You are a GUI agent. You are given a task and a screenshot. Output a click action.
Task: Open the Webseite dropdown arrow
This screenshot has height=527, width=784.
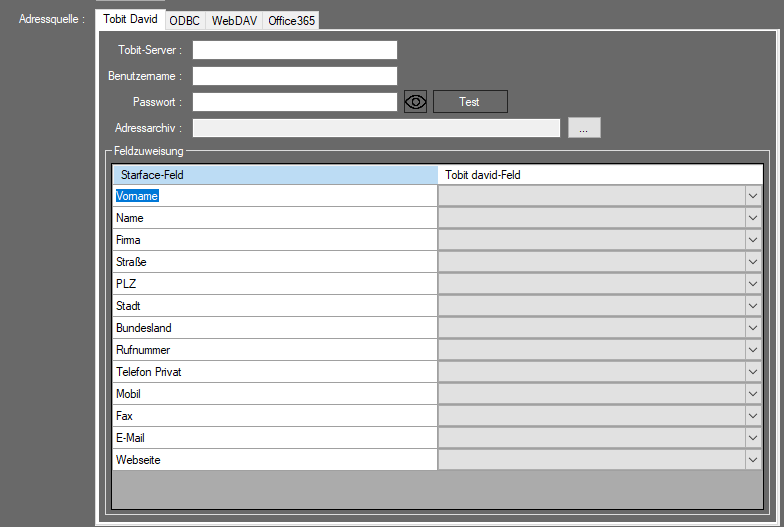pos(753,460)
